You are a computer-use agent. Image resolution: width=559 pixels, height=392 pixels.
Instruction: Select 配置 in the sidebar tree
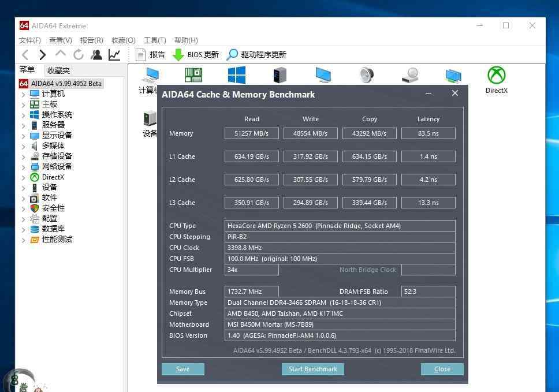pos(49,218)
